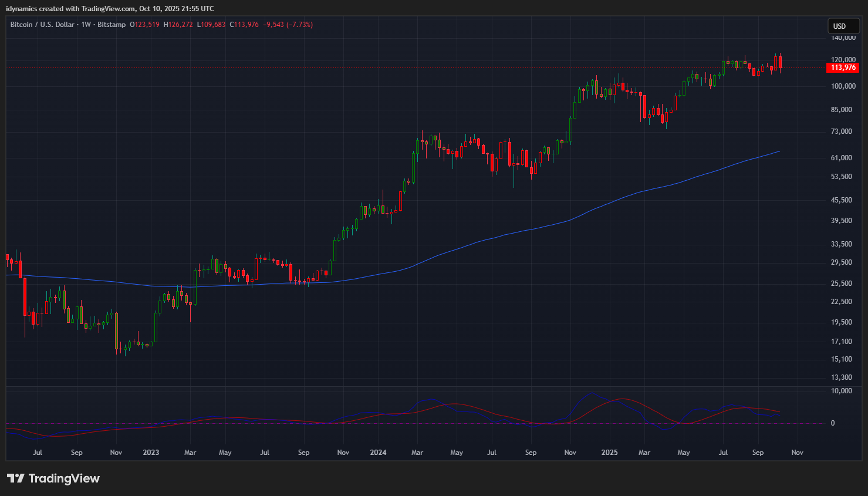Screen dimensions: 868x496
Task: Select the open value O123,519
Action: click(145, 25)
